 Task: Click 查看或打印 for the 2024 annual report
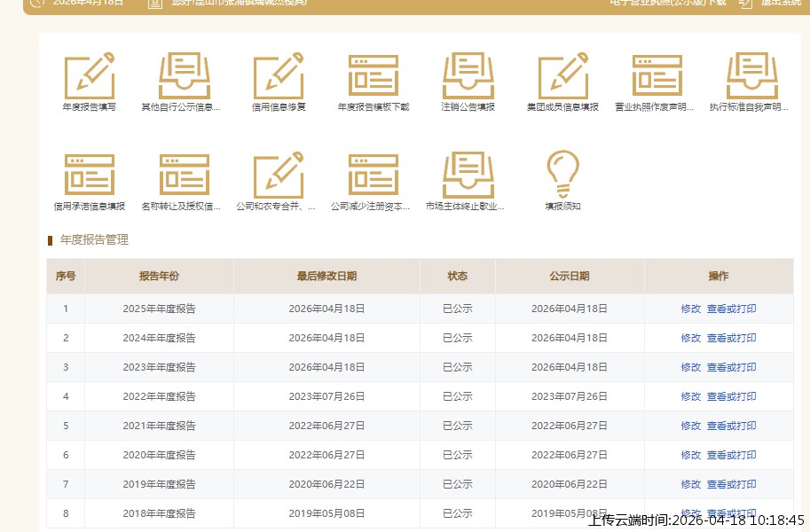click(731, 339)
